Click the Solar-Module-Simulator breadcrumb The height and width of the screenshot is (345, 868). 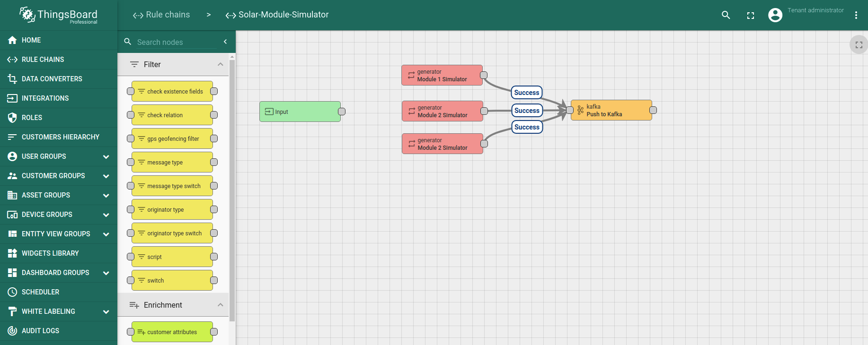click(277, 15)
